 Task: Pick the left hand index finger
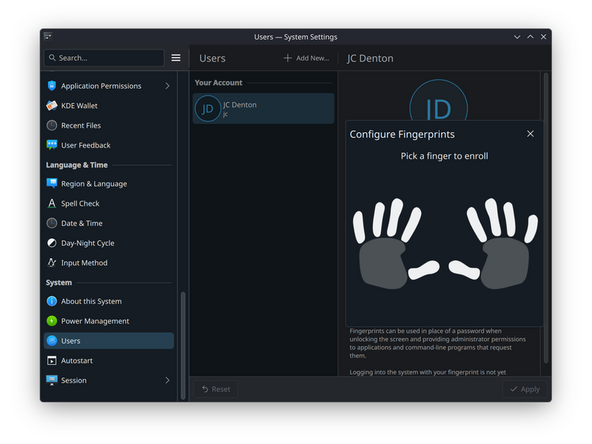coord(412,224)
